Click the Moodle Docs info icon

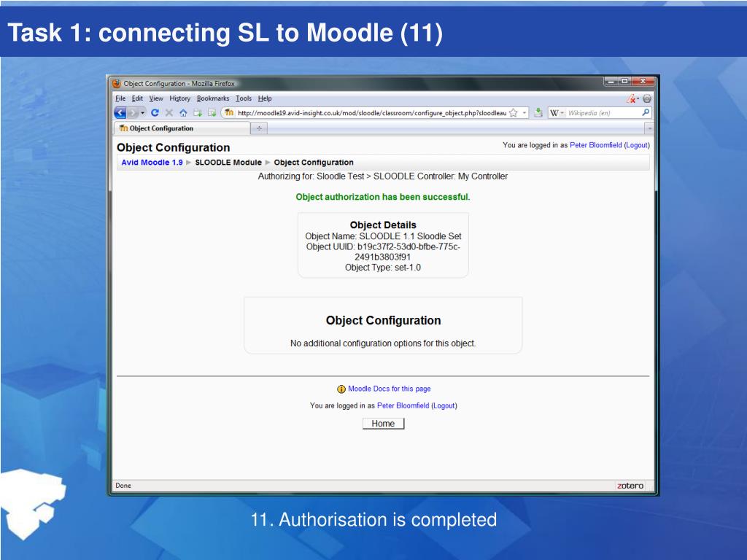coord(341,389)
